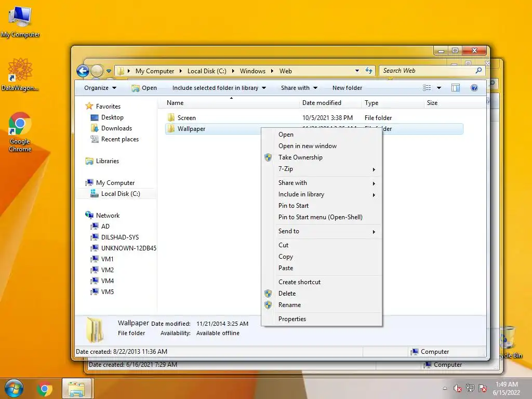The height and width of the screenshot is (399, 532).
Task: Open the Share with toolbar dropdown
Action: pos(299,88)
